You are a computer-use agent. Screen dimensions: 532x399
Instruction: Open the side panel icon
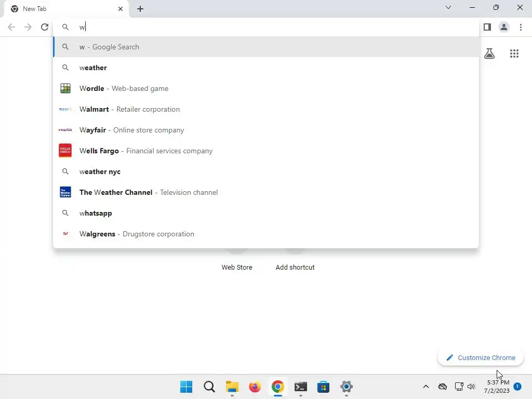[x=487, y=27]
